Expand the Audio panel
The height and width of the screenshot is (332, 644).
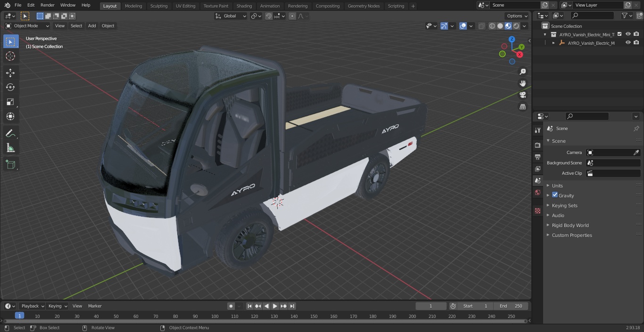pos(558,215)
